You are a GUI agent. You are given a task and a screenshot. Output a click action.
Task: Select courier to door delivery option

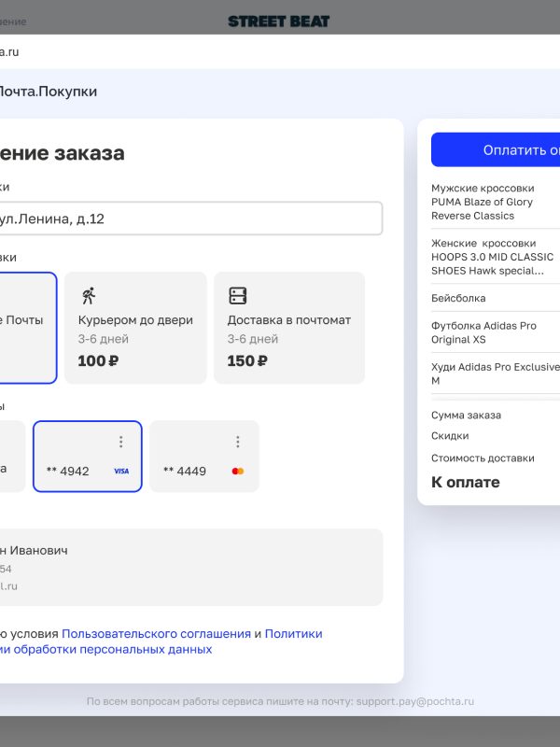[x=135, y=328]
